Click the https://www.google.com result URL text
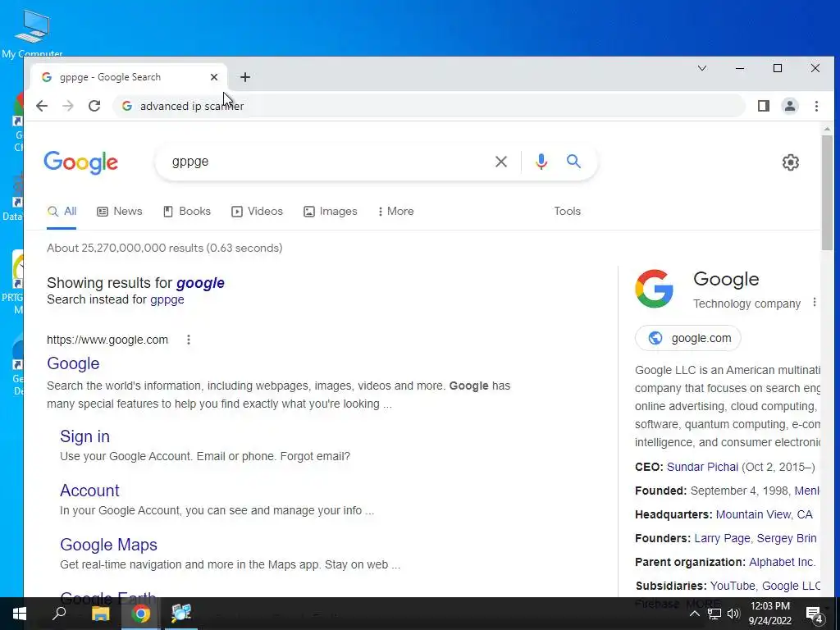Image resolution: width=840 pixels, height=630 pixels. (x=107, y=340)
